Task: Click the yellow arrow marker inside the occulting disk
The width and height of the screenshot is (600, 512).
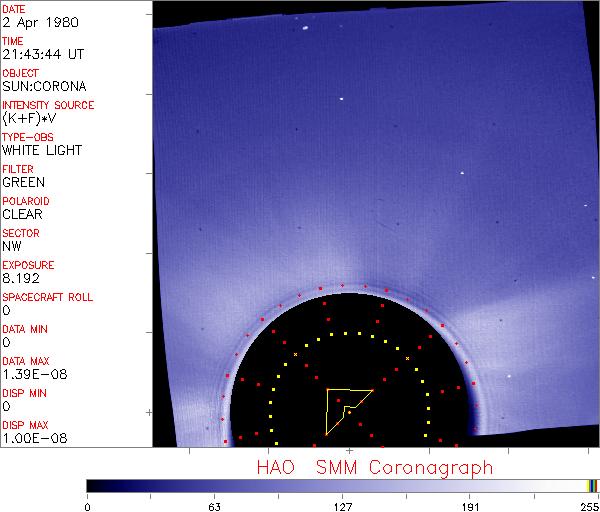Action: click(345, 410)
